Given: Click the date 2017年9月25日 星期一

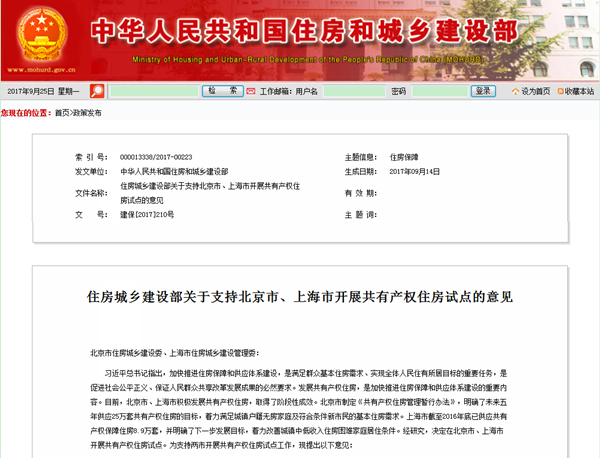Looking at the screenshot, I should (43, 91).
